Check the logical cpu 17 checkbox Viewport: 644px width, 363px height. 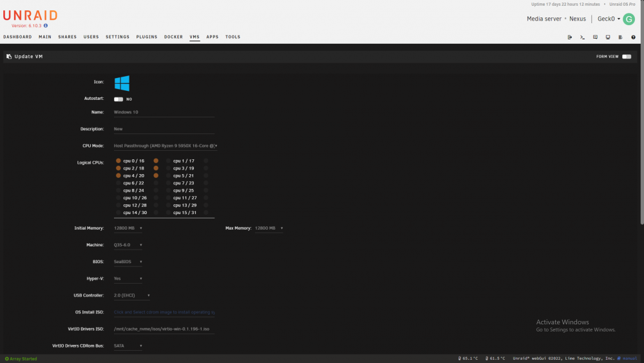206,161
